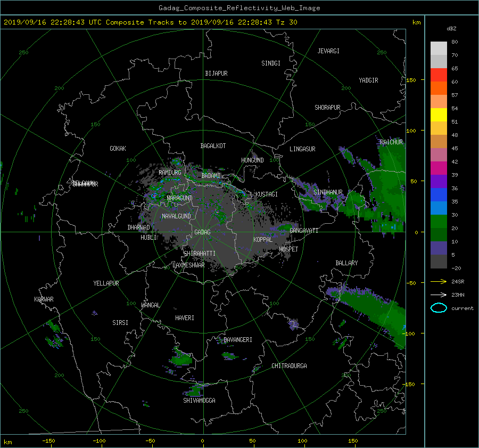Image resolution: width=479 pixels, height=448 pixels.
Task: Click the GANGAVATI city label
Action: (304, 230)
